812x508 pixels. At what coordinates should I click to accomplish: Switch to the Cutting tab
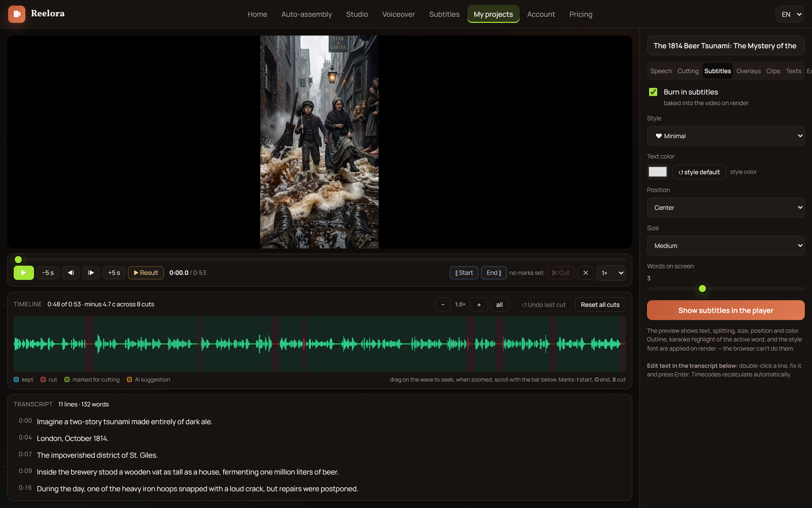click(x=688, y=71)
